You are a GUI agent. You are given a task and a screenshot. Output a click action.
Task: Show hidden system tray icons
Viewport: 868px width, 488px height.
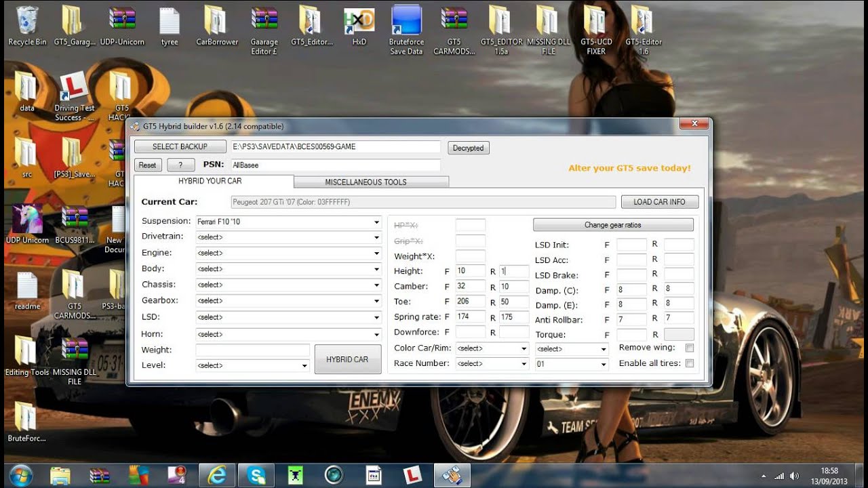tap(764, 476)
